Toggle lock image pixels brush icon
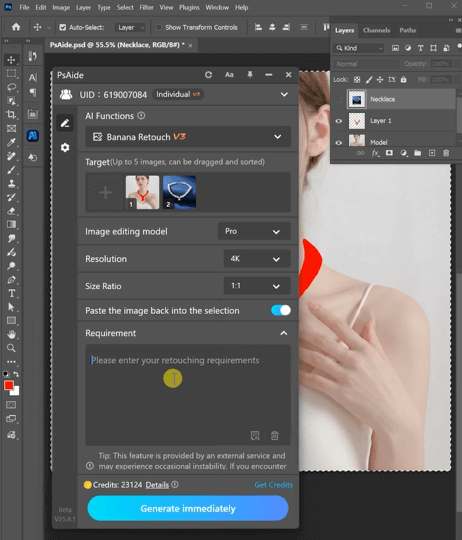The image size is (462, 540). pyautogui.click(x=369, y=80)
